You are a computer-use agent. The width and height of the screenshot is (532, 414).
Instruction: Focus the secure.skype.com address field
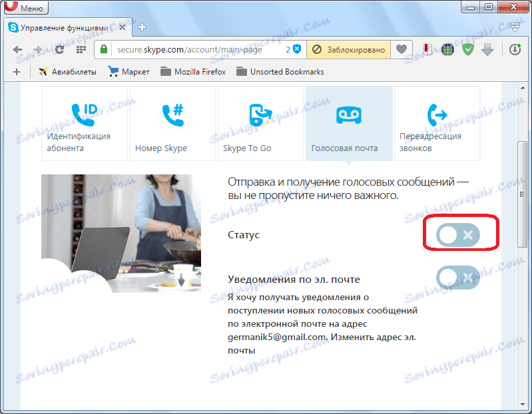click(200, 49)
